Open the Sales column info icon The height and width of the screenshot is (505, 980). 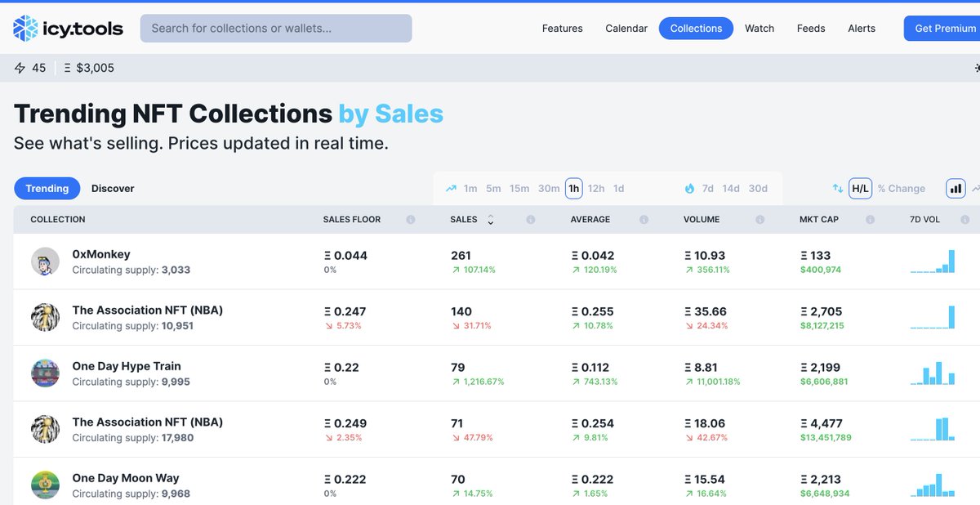531,220
